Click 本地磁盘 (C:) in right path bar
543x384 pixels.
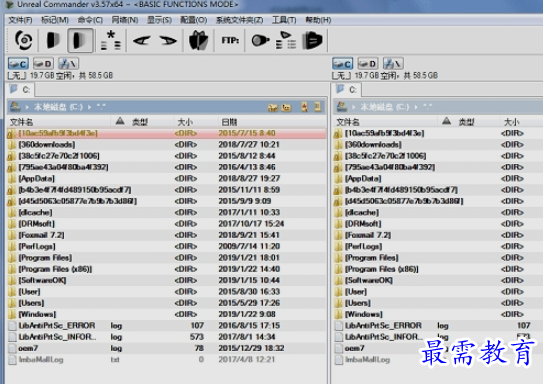pyautogui.click(x=385, y=107)
